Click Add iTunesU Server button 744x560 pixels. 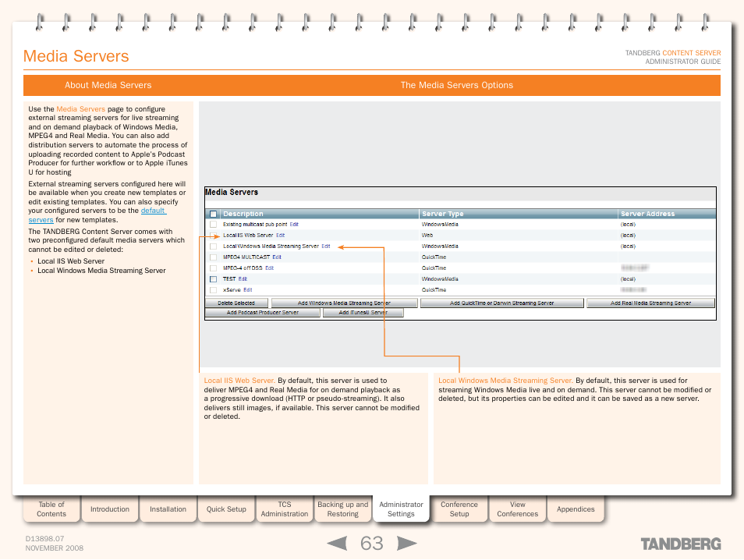(363, 313)
